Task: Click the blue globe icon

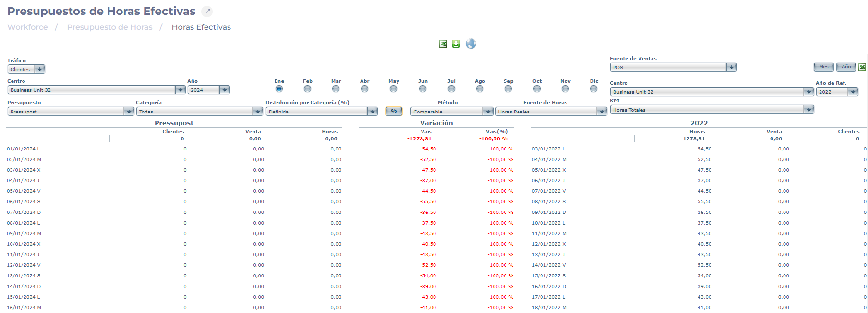Action: point(471,44)
